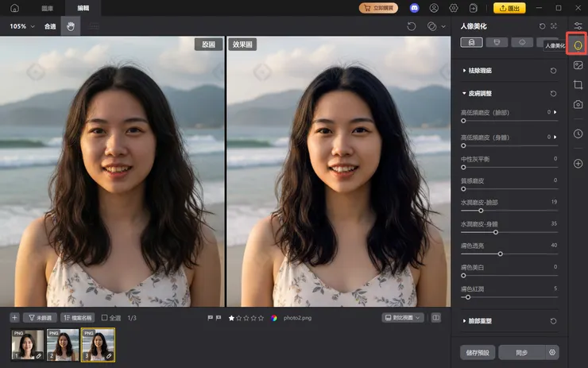Open the dropdown arrow beside compare icon
This screenshot has height=368, width=588.
click(x=443, y=27)
